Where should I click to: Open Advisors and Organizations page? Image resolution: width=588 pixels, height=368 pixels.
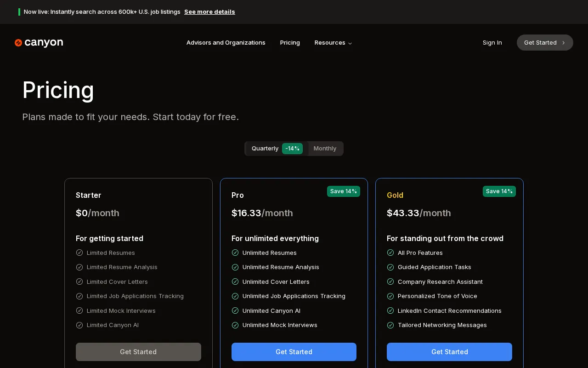tap(226, 43)
